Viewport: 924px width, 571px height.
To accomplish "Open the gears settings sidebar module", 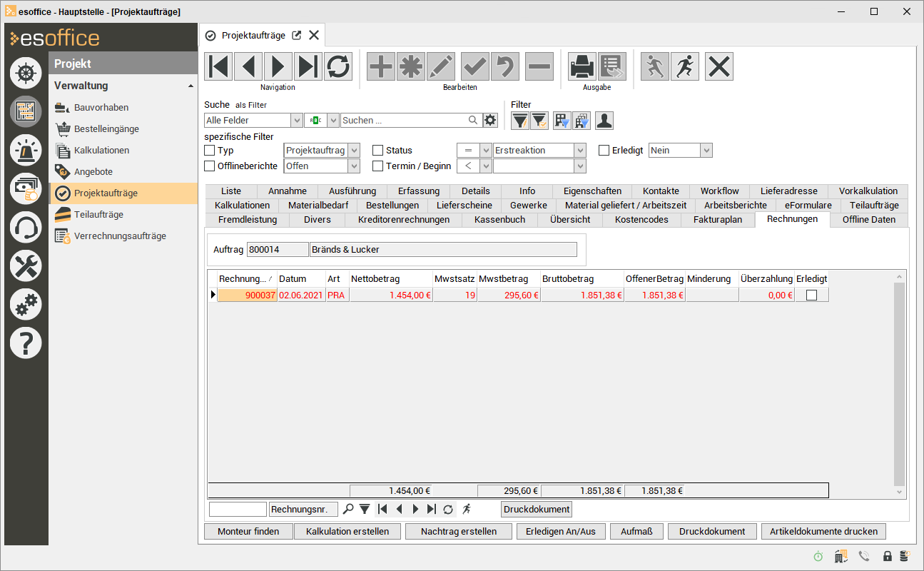I will point(26,305).
